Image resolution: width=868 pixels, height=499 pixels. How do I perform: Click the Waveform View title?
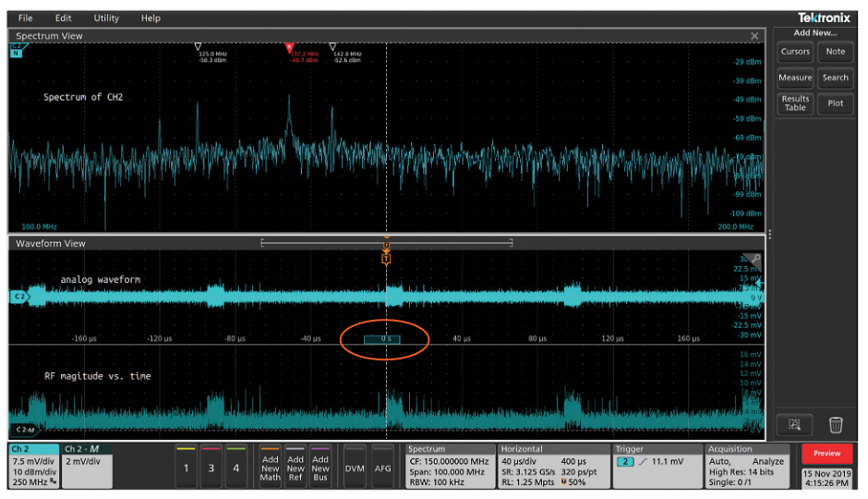pos(51,243)
